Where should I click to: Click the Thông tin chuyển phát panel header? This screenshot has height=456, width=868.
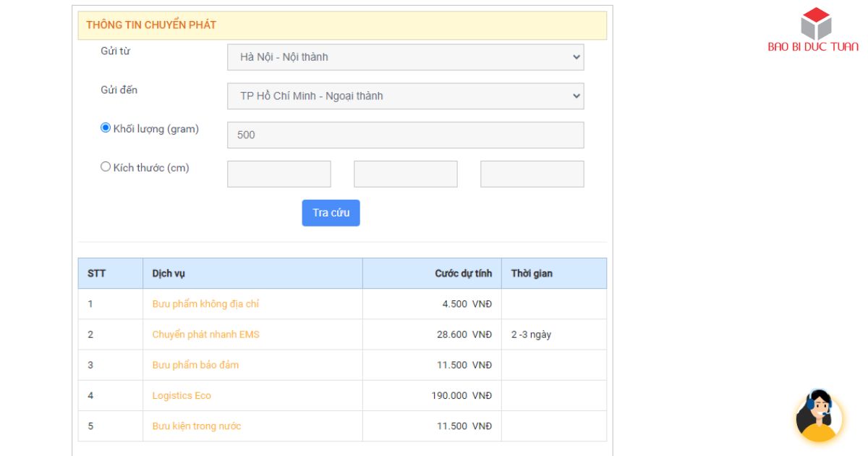pyautogui.click(x=342, y=25)
